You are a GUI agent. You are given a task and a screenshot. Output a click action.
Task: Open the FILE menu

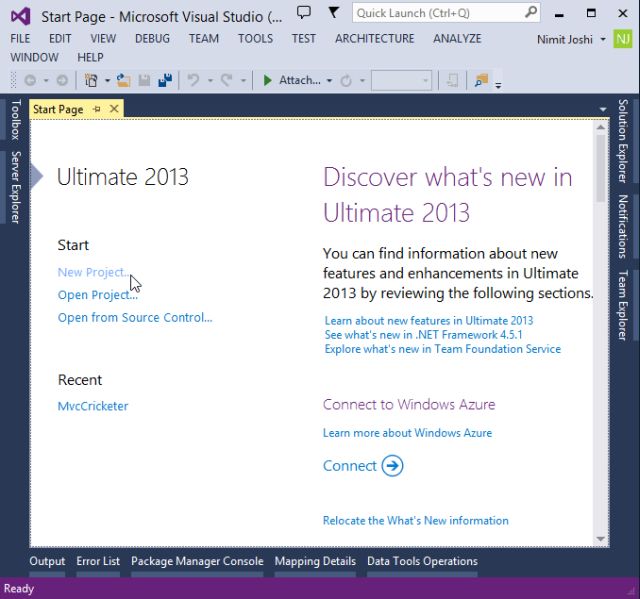(20, 38)
